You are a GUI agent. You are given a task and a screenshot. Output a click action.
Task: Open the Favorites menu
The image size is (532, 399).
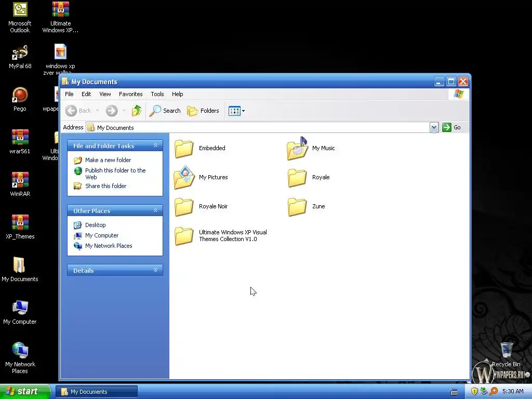[130, 94]
